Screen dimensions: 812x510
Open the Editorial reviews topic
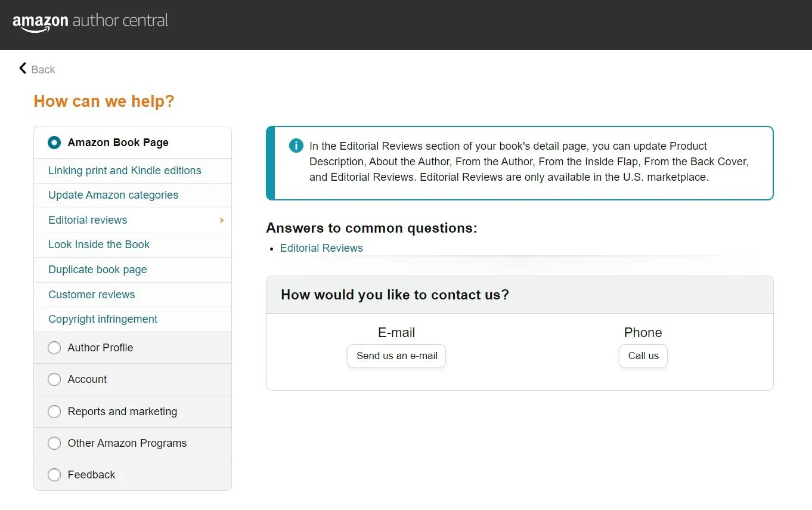pyautogui.click(x=132, y=220)
